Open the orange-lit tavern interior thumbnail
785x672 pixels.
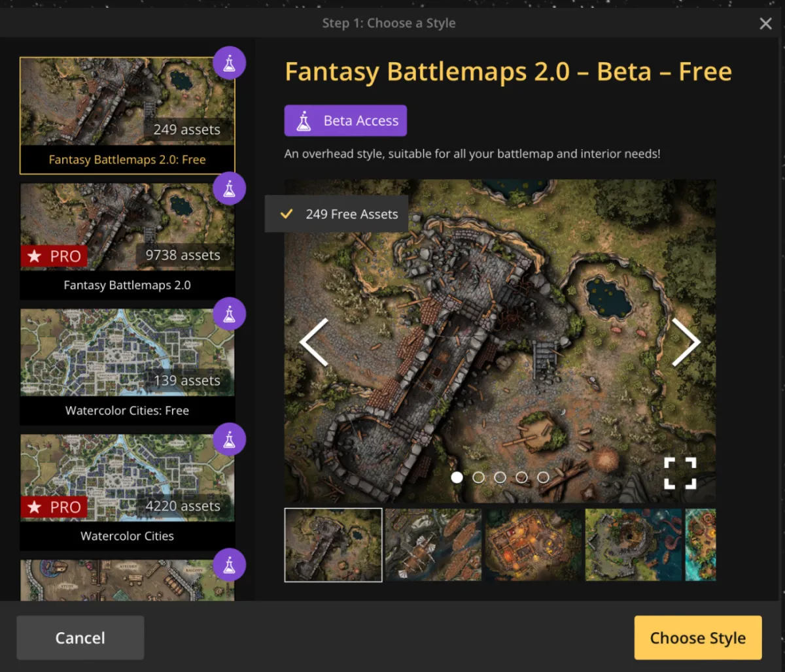[x=533, y=545]
